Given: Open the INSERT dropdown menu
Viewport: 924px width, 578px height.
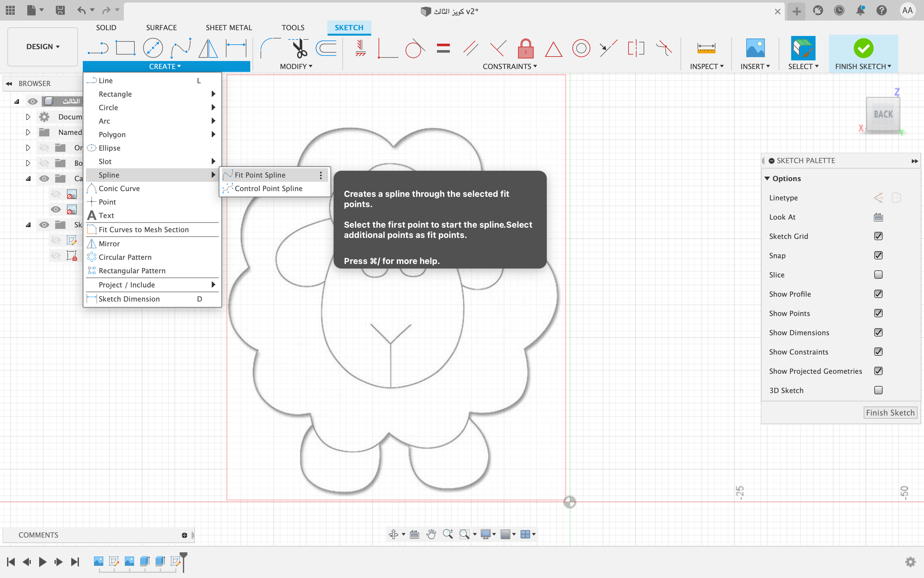Looking at the screenshot, I should pos(755,67).
